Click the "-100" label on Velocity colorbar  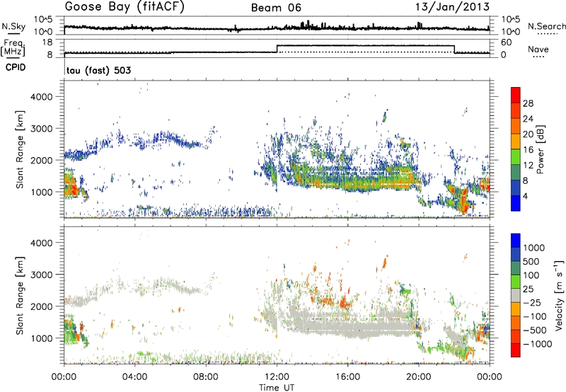click(x=534, y=316)
